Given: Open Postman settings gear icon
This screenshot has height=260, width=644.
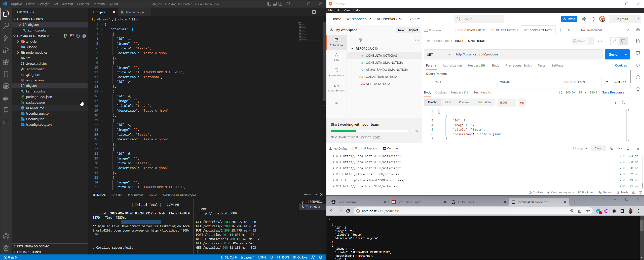Looking at the screenshot, I should coord(584,19).
